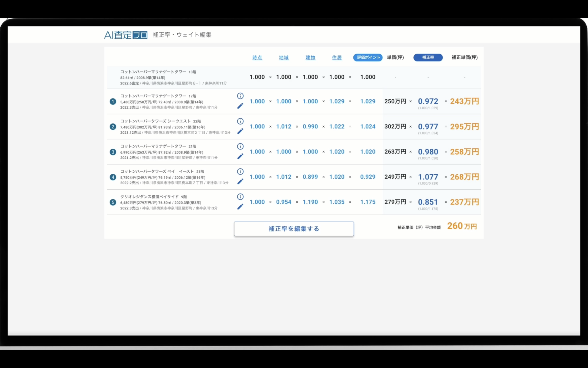Click unit price 263万円
The height and width of the screenshot is (368, 588).
(x=395, y=152)
